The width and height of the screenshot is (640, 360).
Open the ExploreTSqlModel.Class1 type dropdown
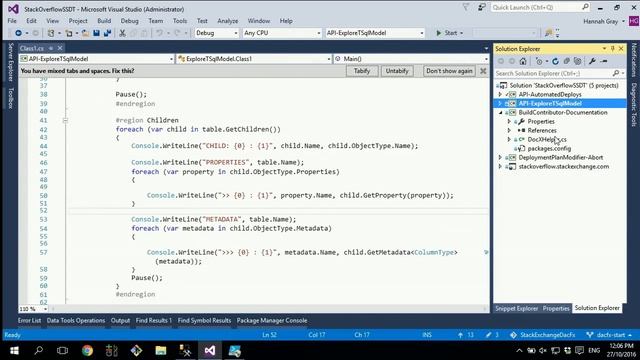coord(254,59)
